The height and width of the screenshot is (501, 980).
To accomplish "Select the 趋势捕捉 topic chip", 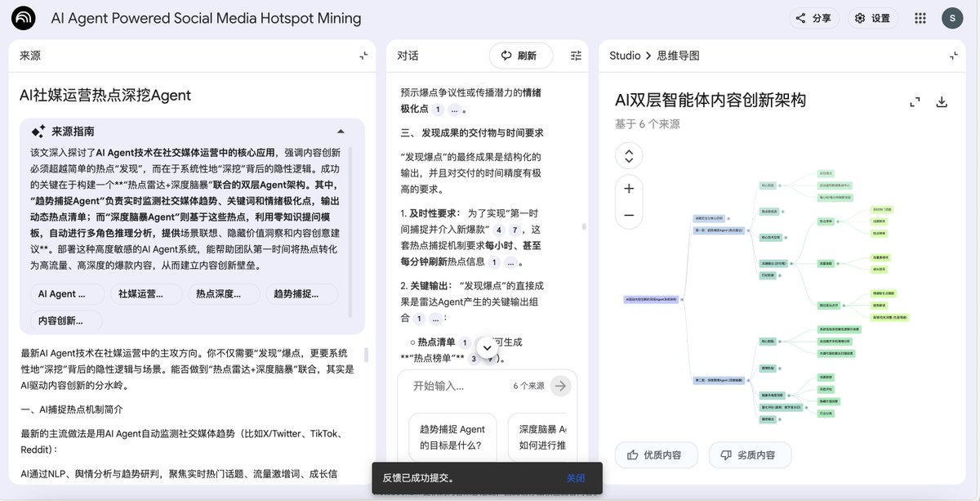I will click(x=301, y=294).
